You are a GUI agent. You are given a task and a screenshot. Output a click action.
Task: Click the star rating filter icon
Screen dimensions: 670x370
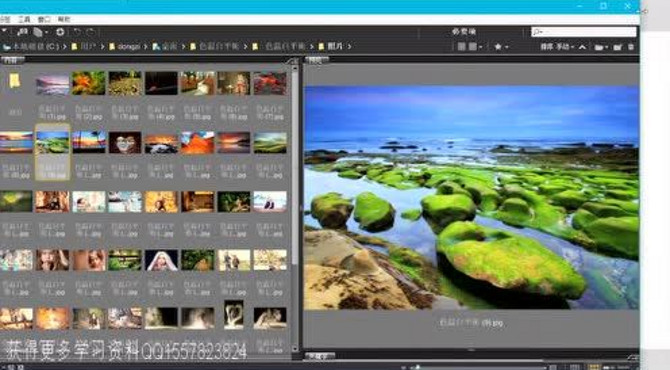click(x=498, y=47)
